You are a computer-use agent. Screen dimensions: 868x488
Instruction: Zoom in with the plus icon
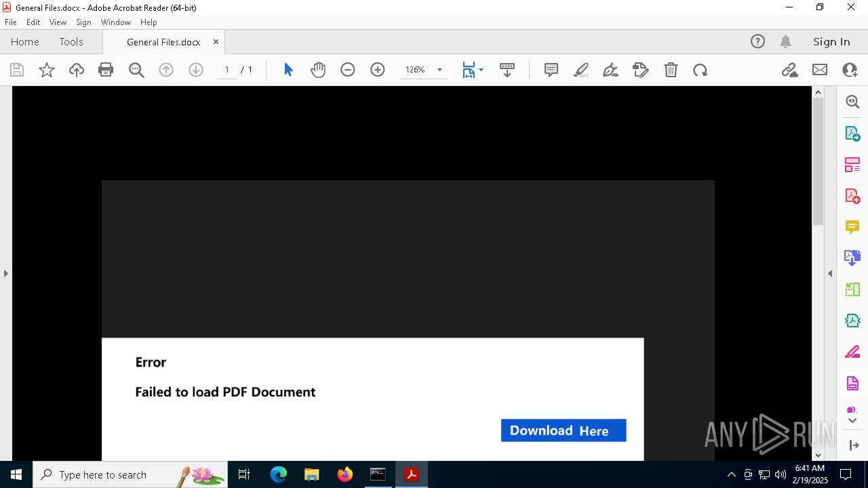(378, 70)
